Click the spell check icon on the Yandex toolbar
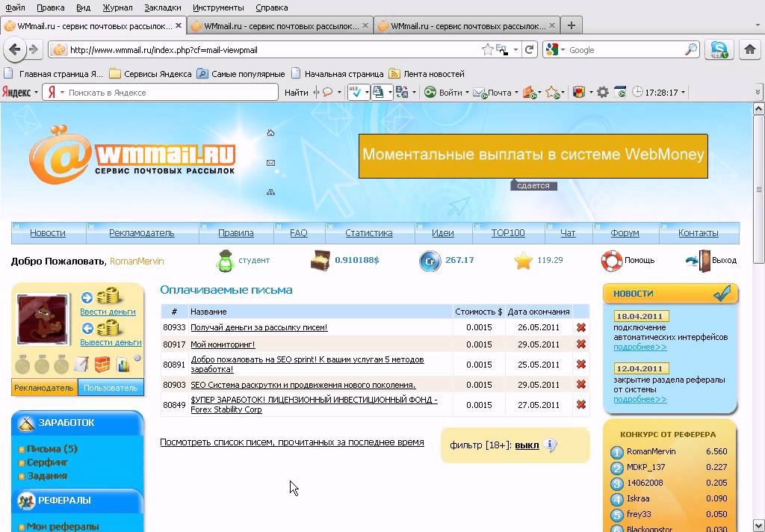 pos(355,92)
